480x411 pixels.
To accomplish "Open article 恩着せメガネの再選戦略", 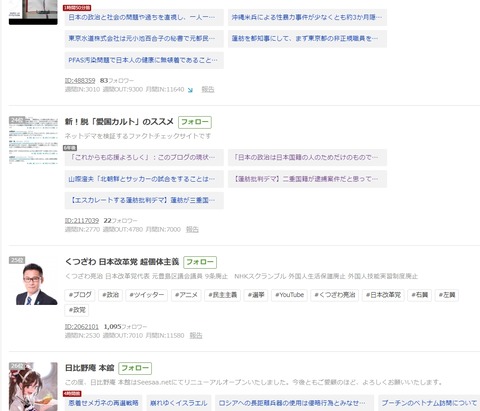I will pyautogui.click(x=103, y=403).
